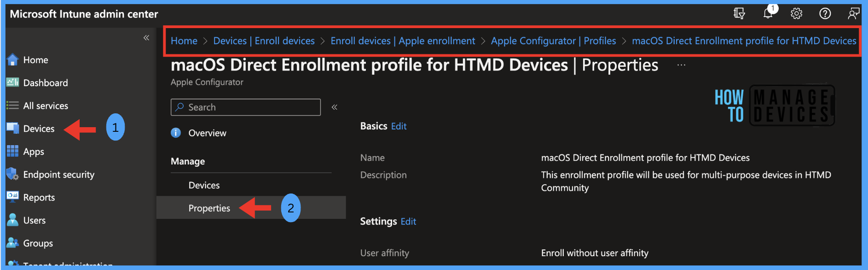
Task: Collapse the left navigation sidebar
Action: (146, 38)
